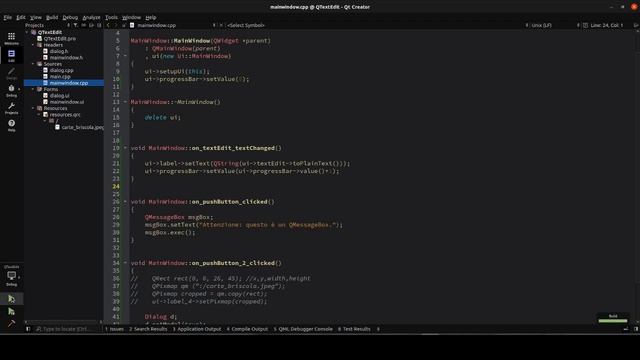Split the Projects side panel
This screenshot has width=640, height=360.
[x=91, y=25]
